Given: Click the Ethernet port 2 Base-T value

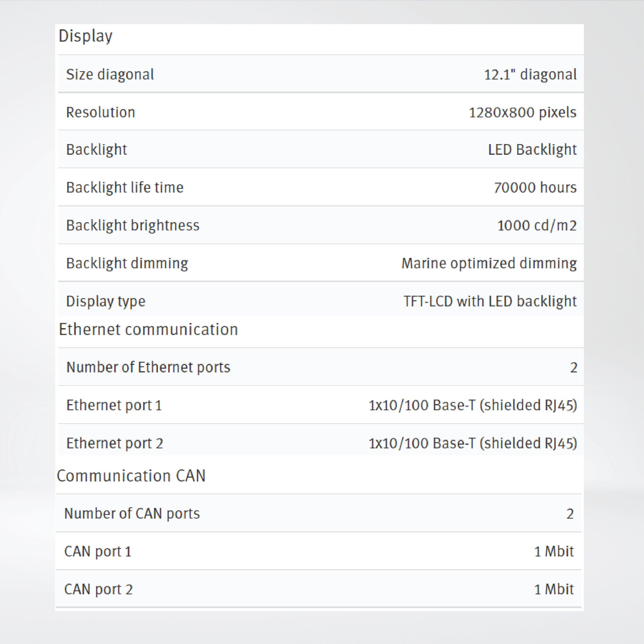Looking at the screenshot, I should click(472, 443).
